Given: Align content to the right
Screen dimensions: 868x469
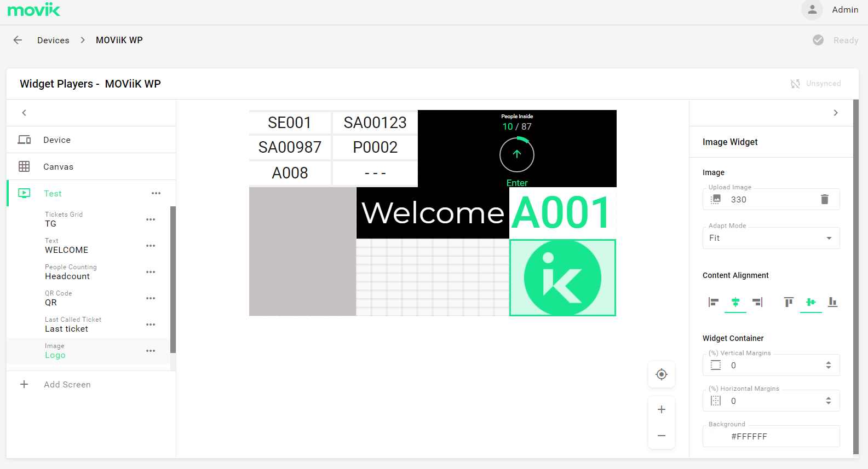Looking at the screenshot, I should pyautogui.click(x=757, y=302).
